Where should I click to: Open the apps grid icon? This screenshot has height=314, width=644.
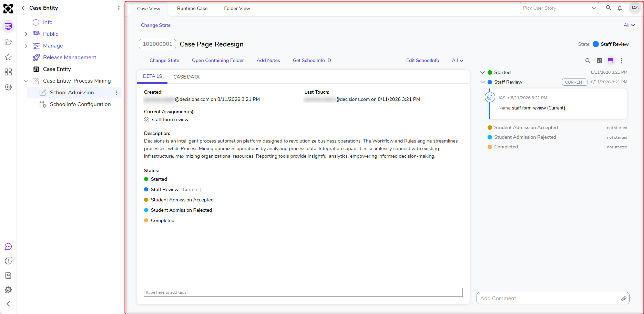click(x=8, y=72)
